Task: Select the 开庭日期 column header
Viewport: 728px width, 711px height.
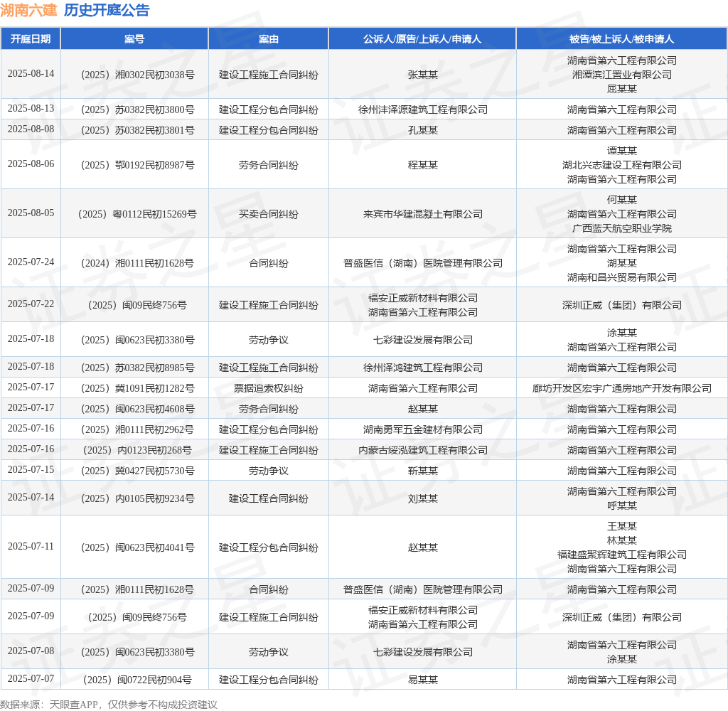Action: 31,39
